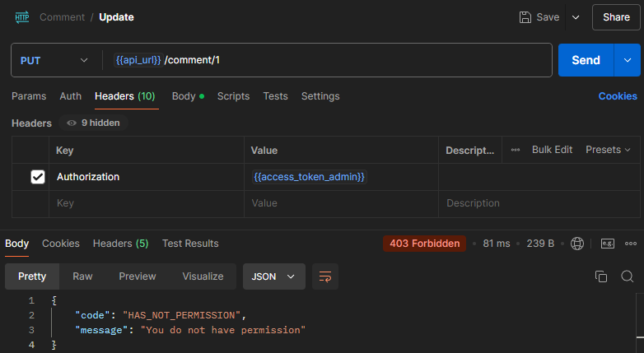Click the Save floppy disk icon
Image resolution: width=644 pixels, height=353 pixels.
point(525,17)
